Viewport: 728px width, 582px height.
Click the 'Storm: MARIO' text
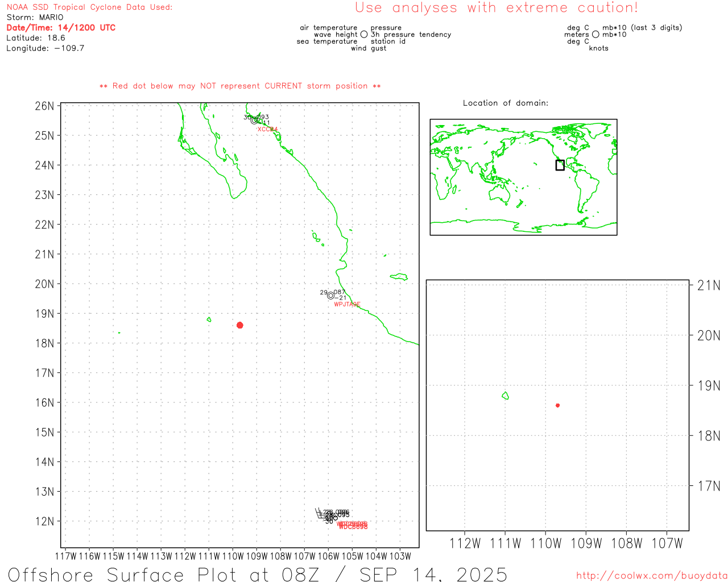(35, 18)
